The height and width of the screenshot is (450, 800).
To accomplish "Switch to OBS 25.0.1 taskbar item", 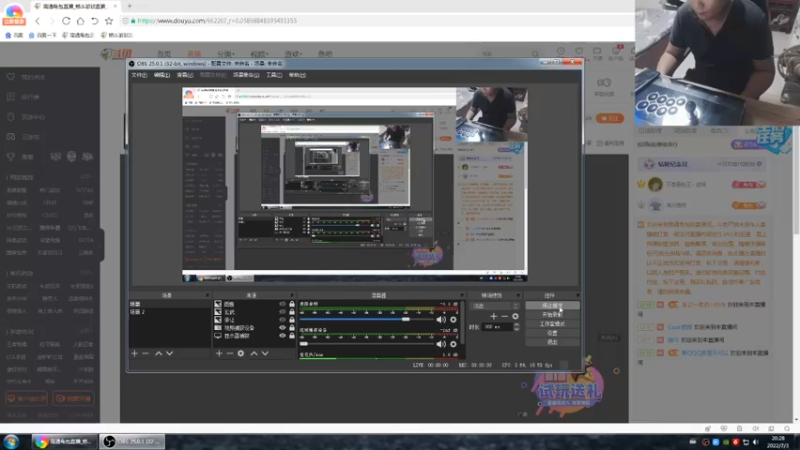I will coord(132,442).
